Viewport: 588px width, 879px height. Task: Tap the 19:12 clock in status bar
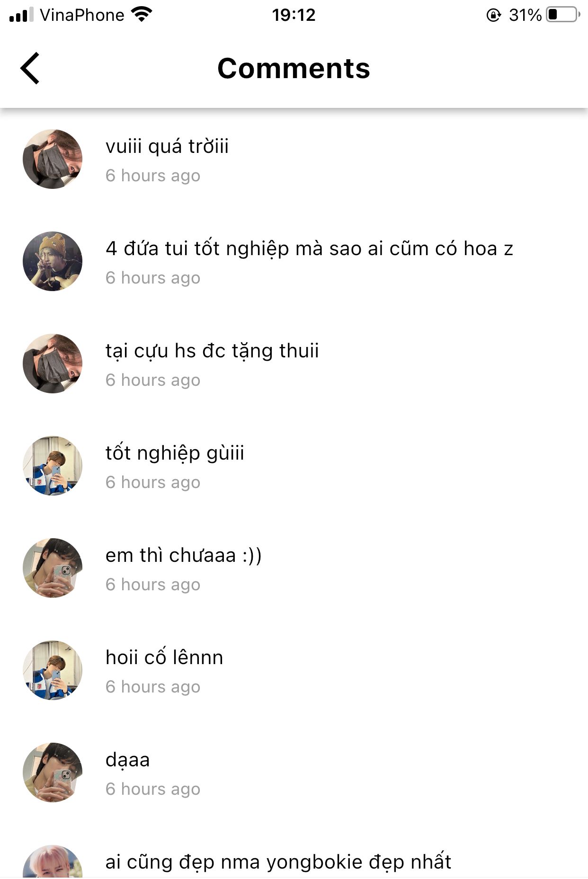(294, 15)
